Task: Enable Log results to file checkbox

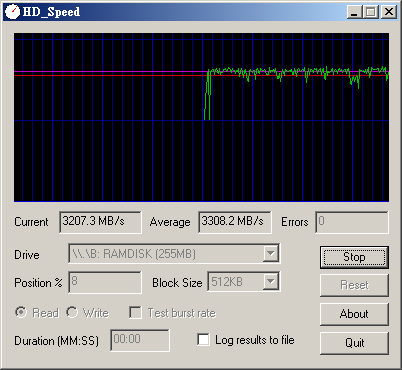Action: (x=203, y=340)
